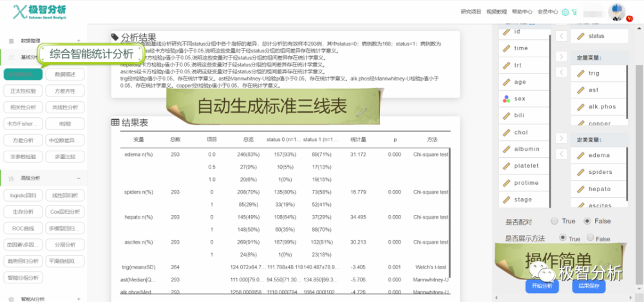Select the time variable
The height and width of the screenshot is (302, 644).
point(524,48)
